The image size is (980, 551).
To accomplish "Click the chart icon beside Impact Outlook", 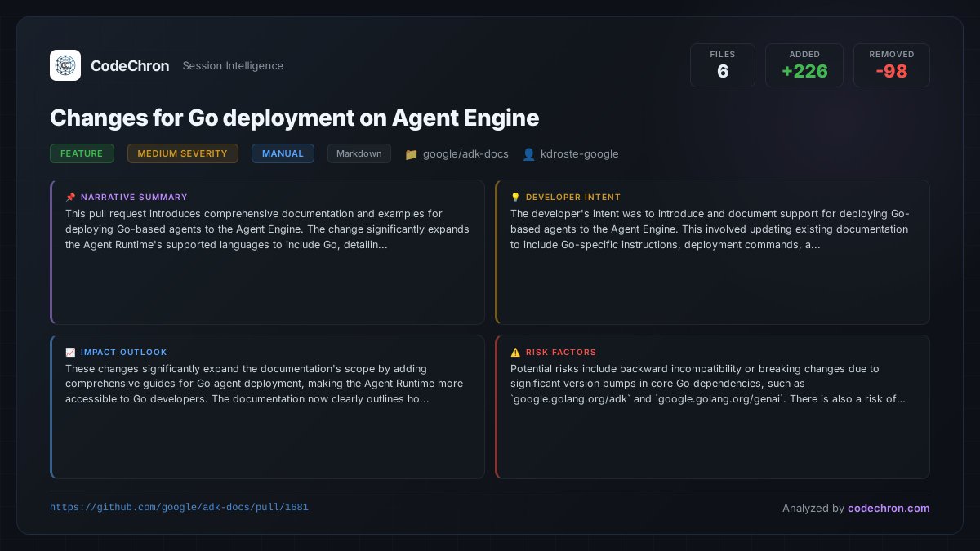I will coord(70,353).
